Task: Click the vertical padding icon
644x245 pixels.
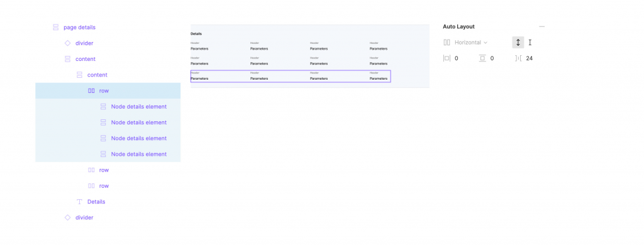Action: click(482, 58)
